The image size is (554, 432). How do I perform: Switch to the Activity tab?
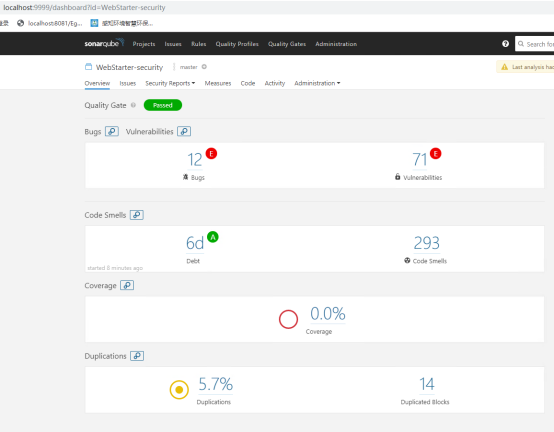point(275,83)
